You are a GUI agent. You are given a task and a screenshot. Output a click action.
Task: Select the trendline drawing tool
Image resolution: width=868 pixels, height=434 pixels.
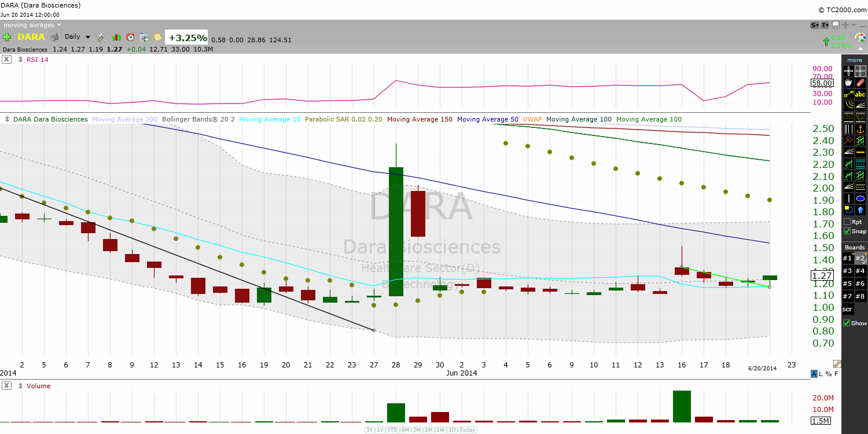click(x=848, y=94)
